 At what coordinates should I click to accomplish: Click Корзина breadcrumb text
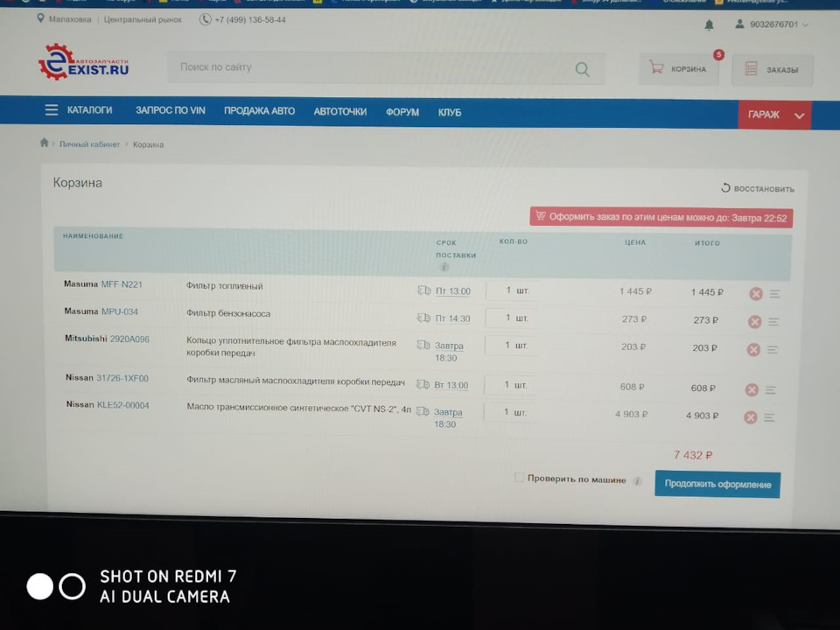[x=148, y=144]
